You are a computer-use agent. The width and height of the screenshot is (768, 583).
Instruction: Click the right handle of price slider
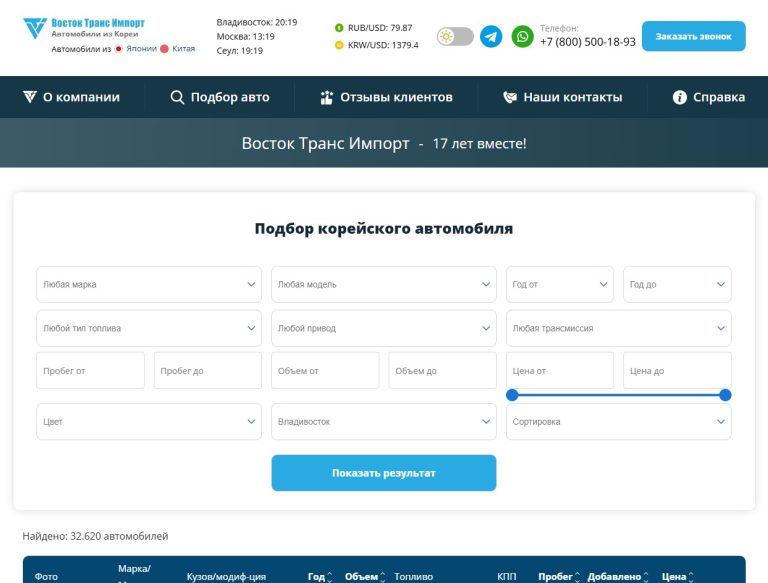pos(725,395)
